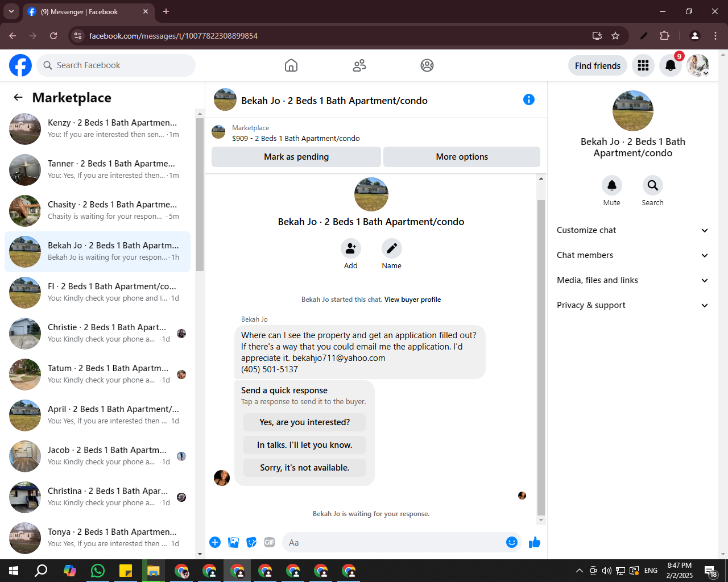Open a new browser tab

166,11
